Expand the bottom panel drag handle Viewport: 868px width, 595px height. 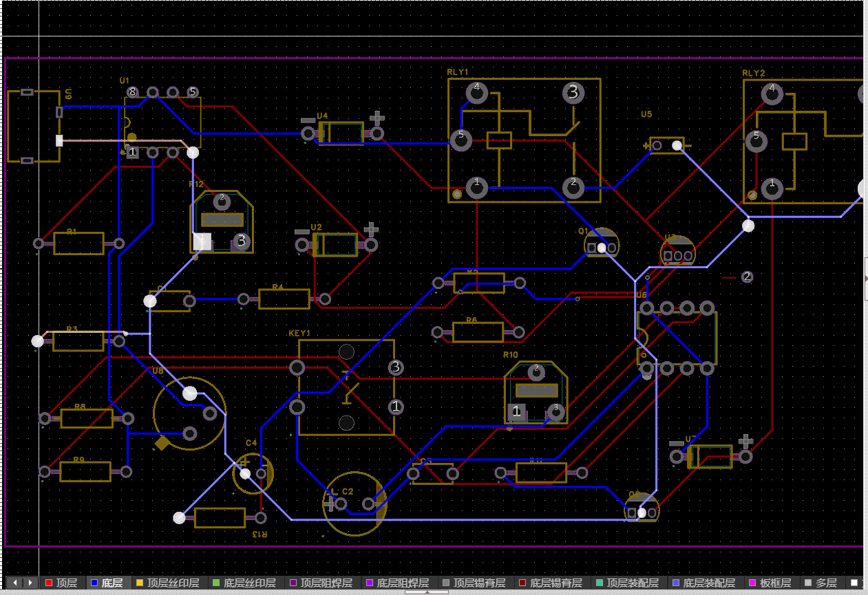[426, 592]
